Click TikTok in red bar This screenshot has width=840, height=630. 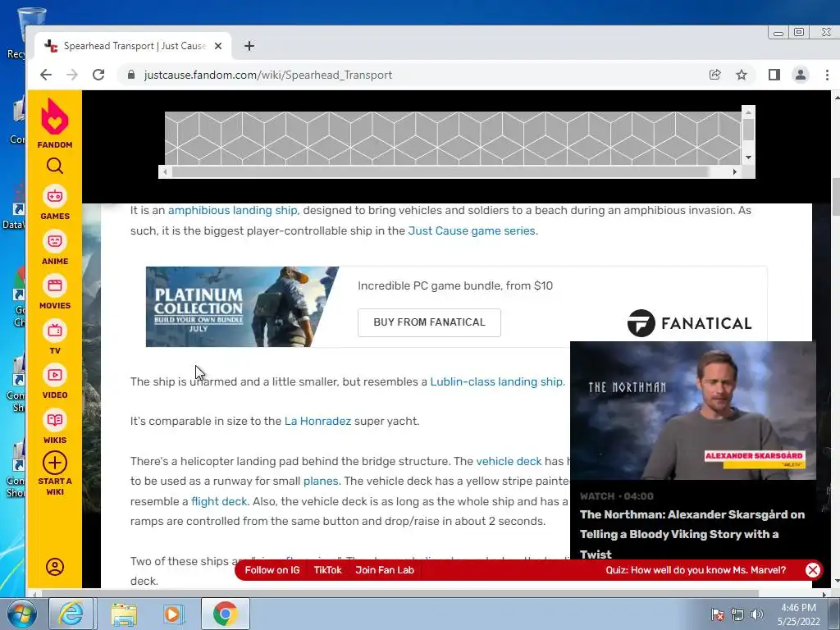click(x=327, y=570)
